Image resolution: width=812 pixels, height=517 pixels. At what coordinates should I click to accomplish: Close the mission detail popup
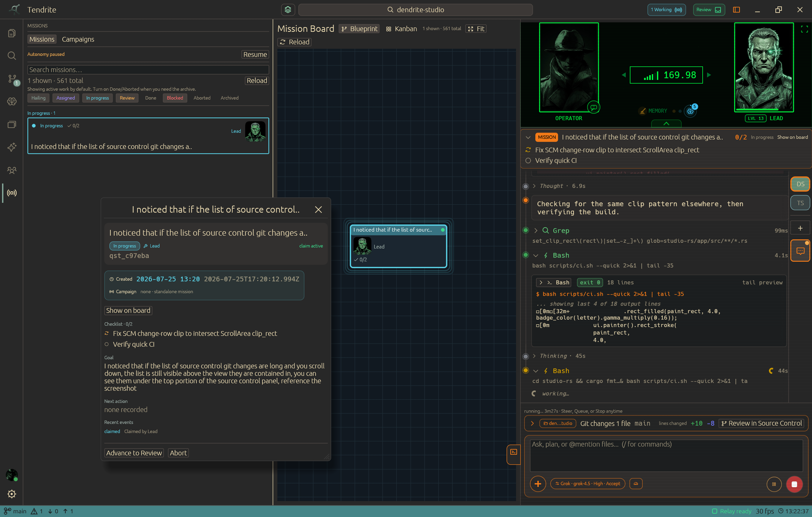(318, 210)
